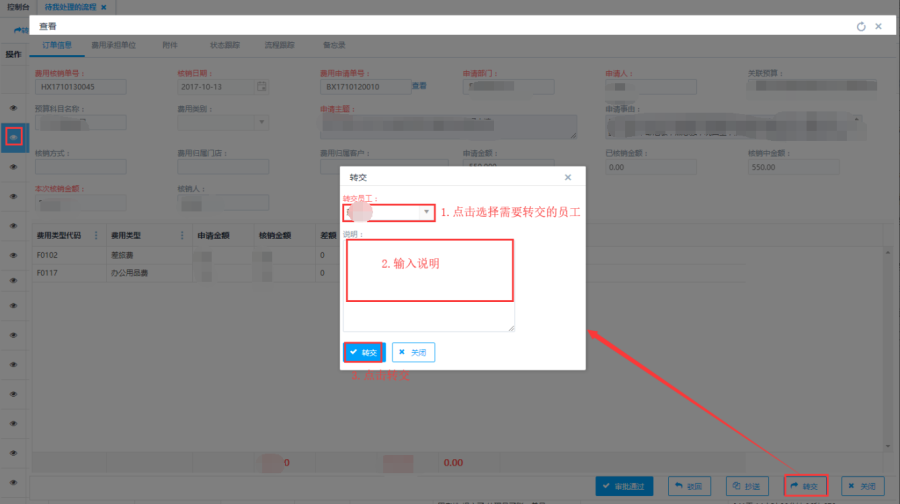Switch to the 流程跟踪 tab
The image size is (900, 504).
(279, 45)
